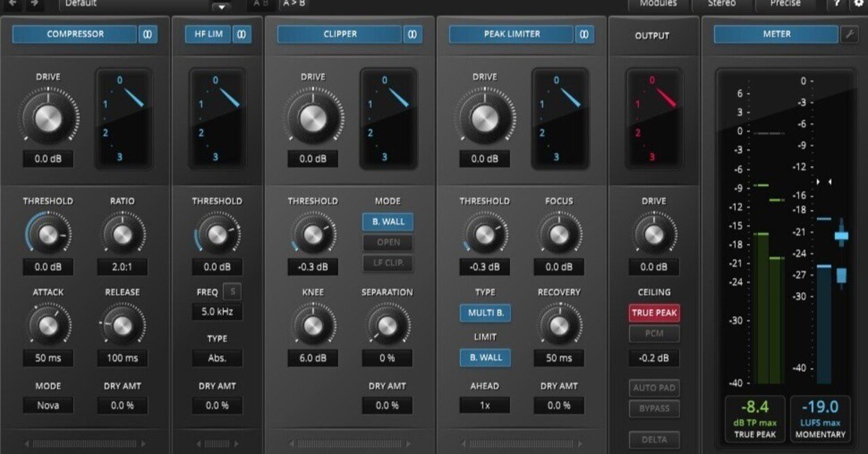Open the Stereo mode menu

722,4
